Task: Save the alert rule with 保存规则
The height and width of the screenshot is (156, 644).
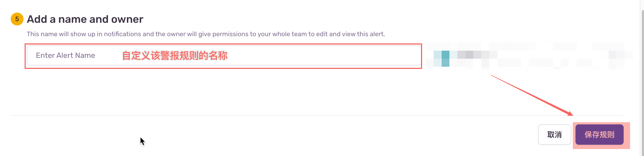Action: (600, 135)
